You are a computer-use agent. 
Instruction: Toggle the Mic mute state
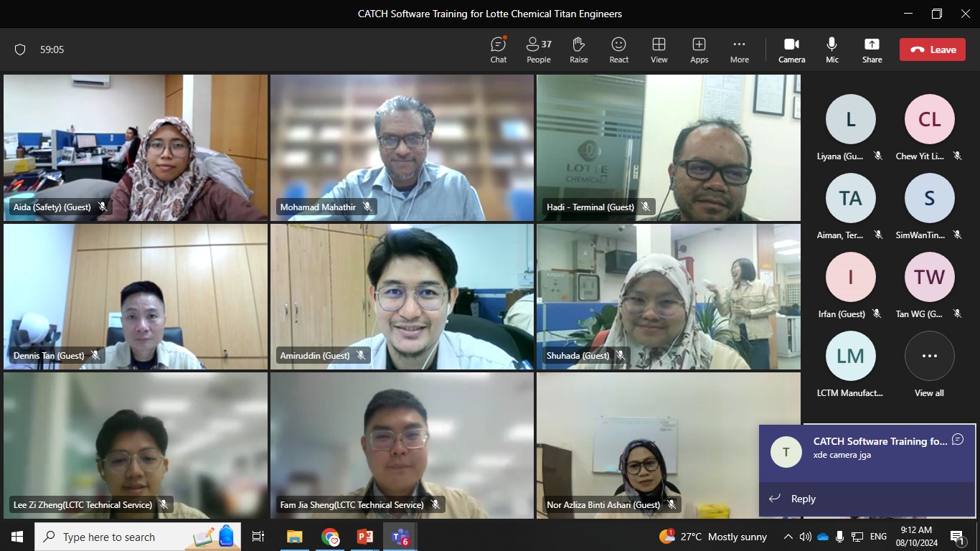tap(831, 50)
